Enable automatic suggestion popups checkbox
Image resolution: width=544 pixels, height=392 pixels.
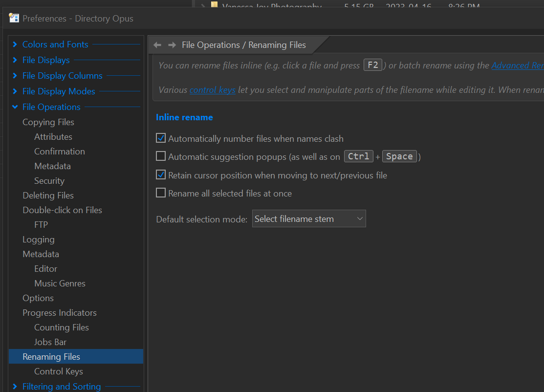pos(161,156)
